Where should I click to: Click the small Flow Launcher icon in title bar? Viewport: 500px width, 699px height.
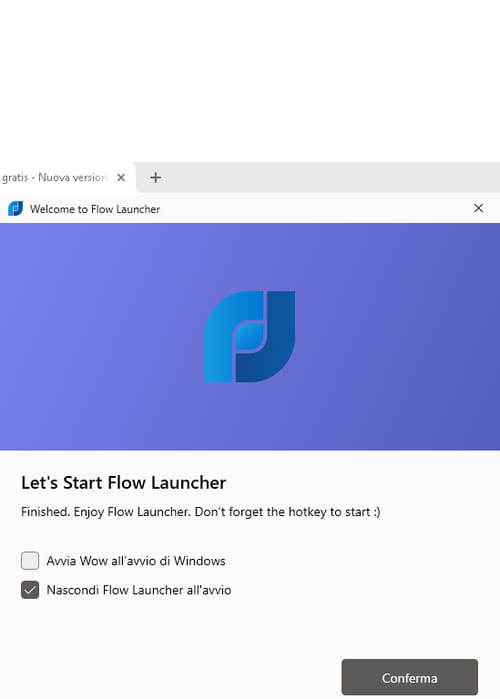click(16, 209)
